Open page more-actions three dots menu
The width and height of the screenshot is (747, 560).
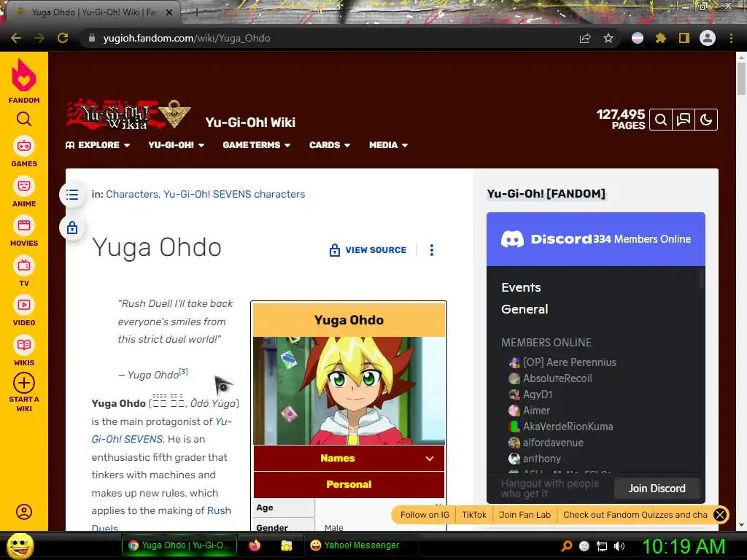coord(432,250)
